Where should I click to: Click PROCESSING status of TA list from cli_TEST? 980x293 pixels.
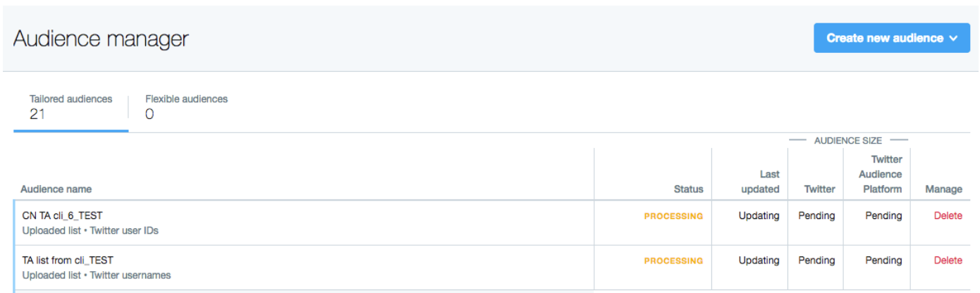[x=673, y=261]
